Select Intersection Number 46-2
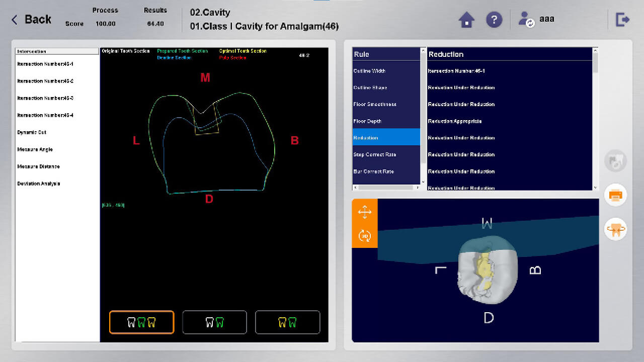This screenshot has width=644, height=362. pyautogui.click(x=45, y=81)
